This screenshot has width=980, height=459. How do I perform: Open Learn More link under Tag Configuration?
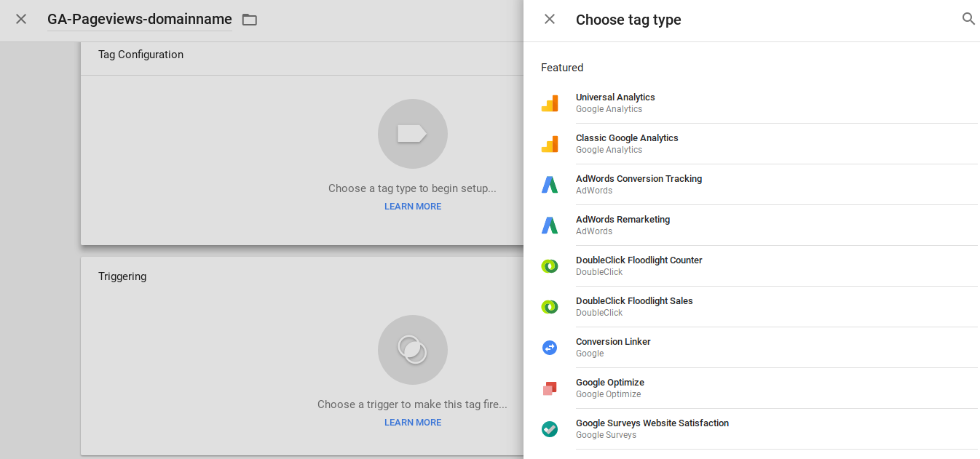(x=413, y=207)
